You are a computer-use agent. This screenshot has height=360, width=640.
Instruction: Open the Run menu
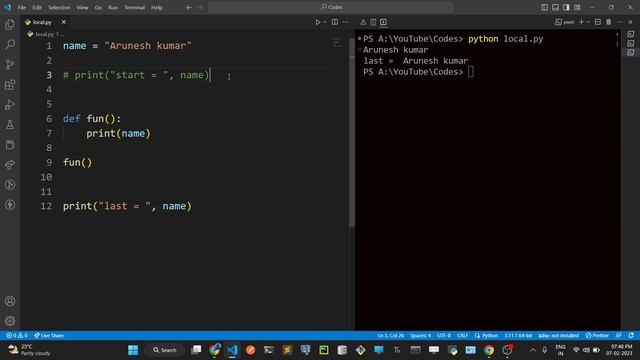point(113,7)
